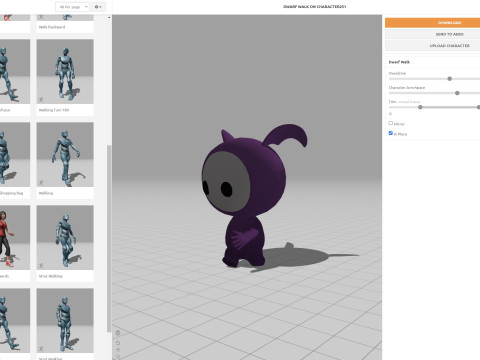Click the Dwarf Walk animation heading

399,62
